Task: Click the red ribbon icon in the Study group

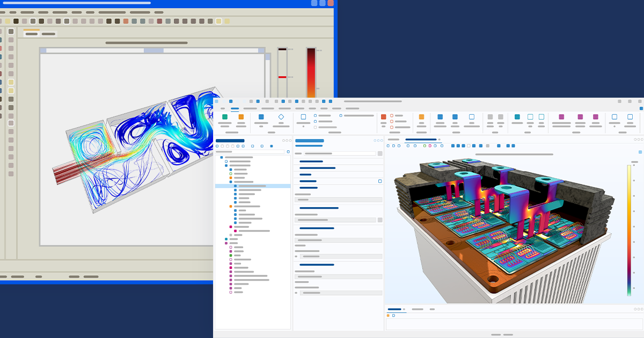Action: coord(383,116)
